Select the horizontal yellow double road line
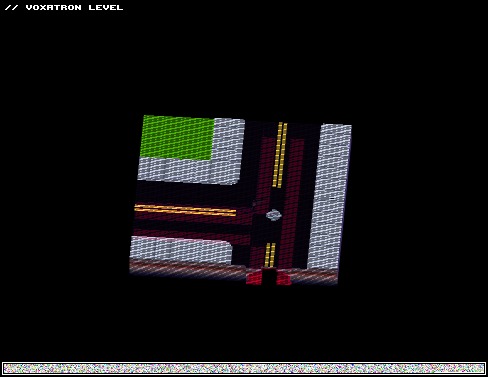This screenshot has width=488, height=377. click(x=185, y=210)
